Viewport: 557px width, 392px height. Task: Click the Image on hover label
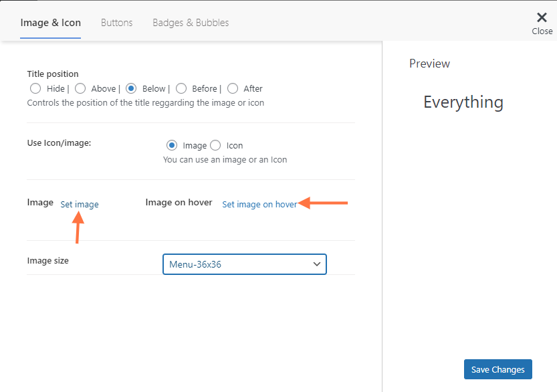pos(179,202)
